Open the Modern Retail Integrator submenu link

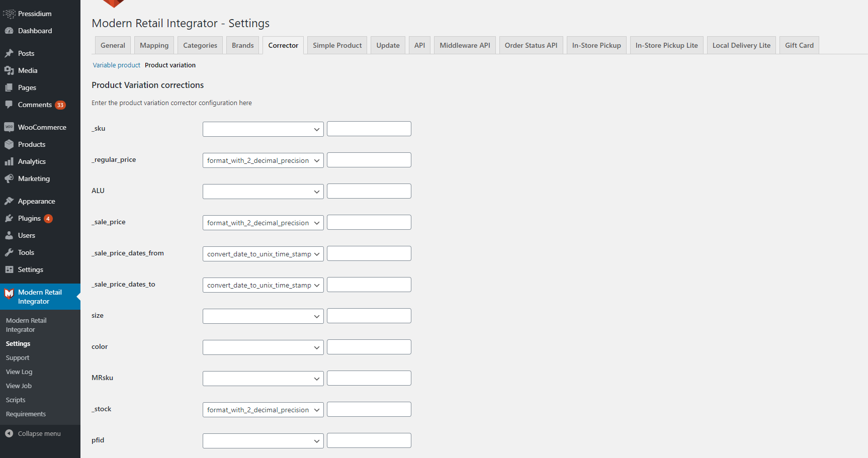(x=26, y=325)
